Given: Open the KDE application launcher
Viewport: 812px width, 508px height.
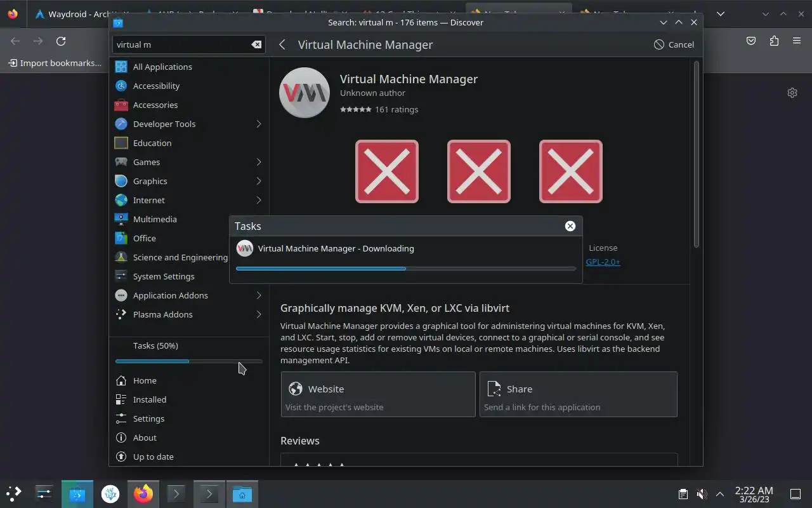Looking at the screenshot, I should coord(13,493).
